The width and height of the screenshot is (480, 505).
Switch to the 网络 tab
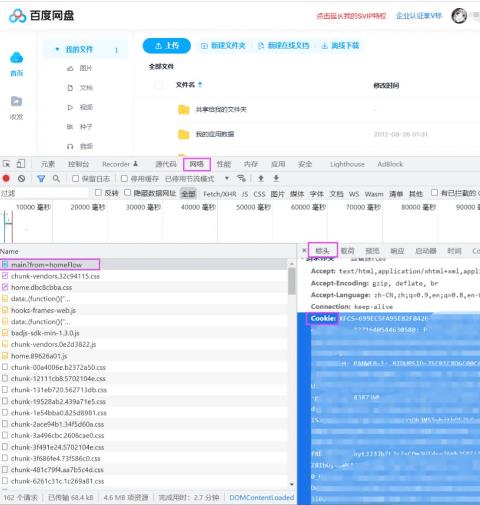tap(197, 164)
